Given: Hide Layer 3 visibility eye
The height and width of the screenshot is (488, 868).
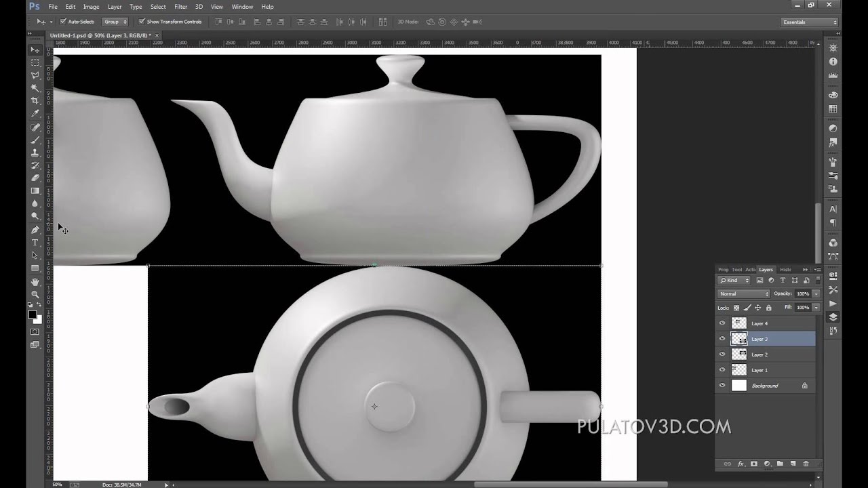Looking at the screenshot, I should pyautogui.click(x=722, y=339).
